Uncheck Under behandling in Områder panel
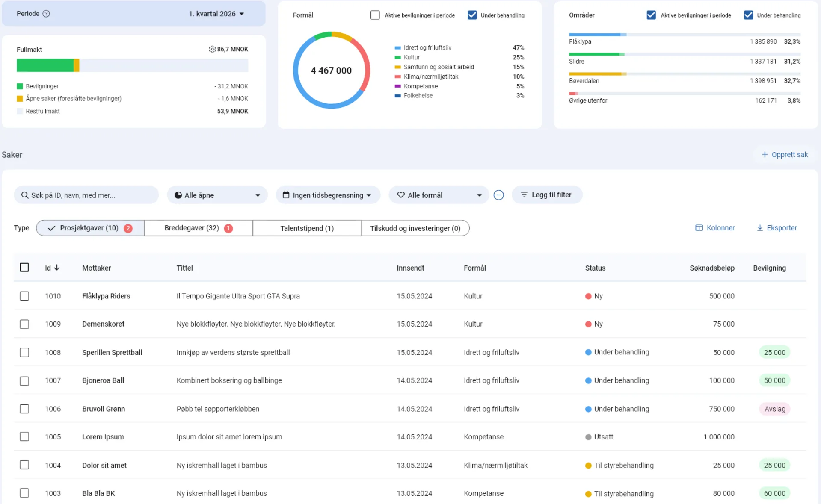This screenshot has height=504, width=821. 748,15
